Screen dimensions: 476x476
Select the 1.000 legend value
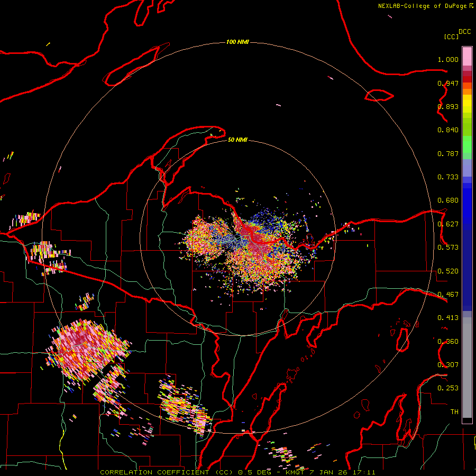point(448,59)
